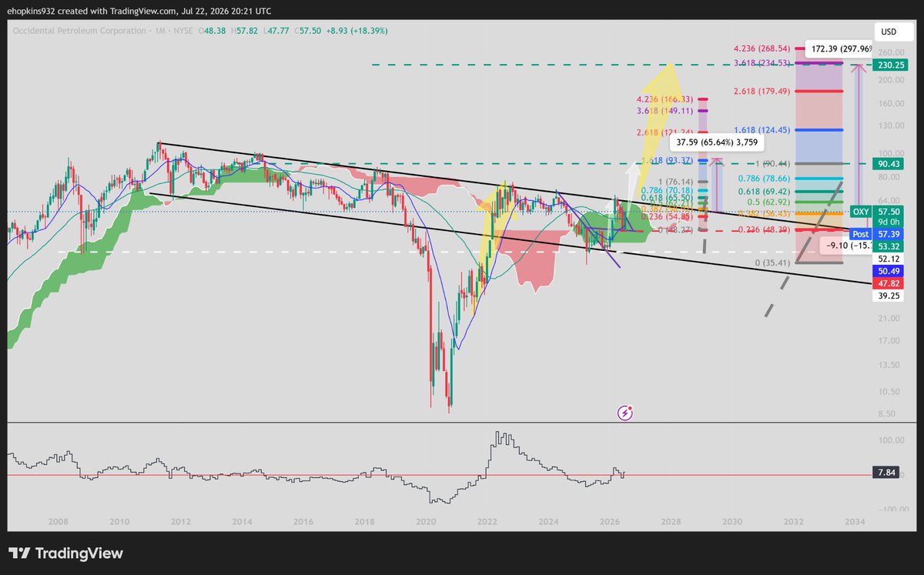Click the 57.39 post-market price label
Screen dimensions: 924x575
(888, 234)
